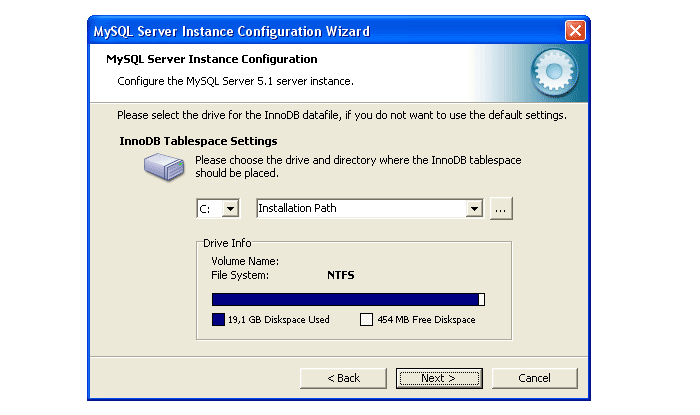
Task: Click the browse (...) button for directory
Action: (501, 209)
